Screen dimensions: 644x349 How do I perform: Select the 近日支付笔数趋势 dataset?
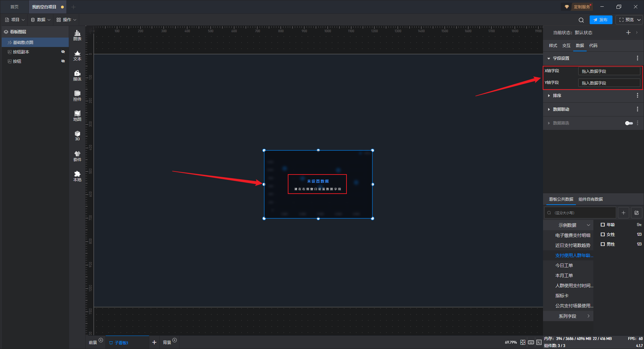573,245
